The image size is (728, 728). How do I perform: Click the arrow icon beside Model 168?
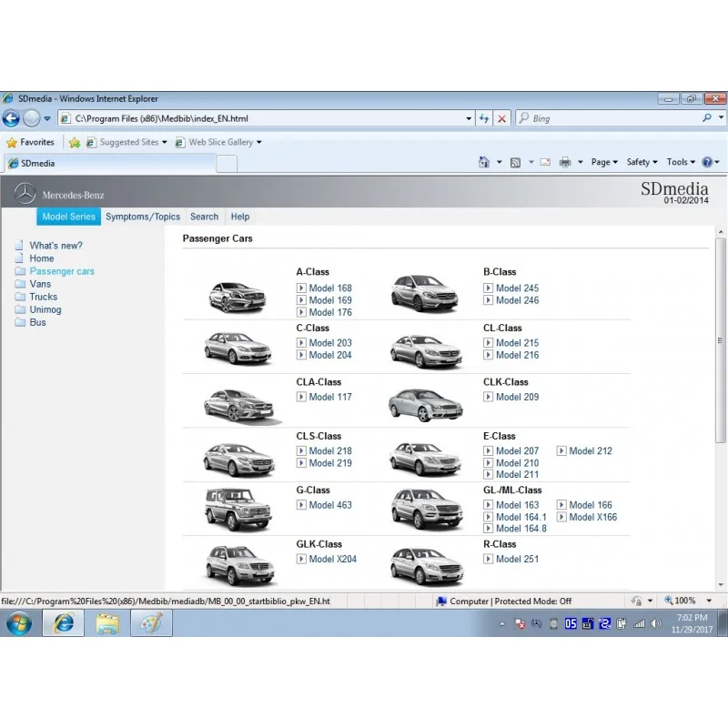pos(301,288)
